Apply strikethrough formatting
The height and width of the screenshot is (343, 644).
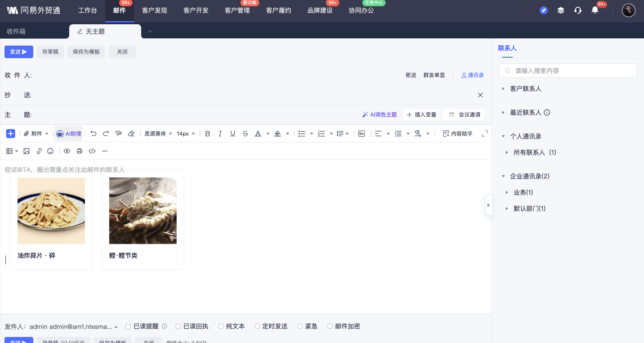pos(245,134)
